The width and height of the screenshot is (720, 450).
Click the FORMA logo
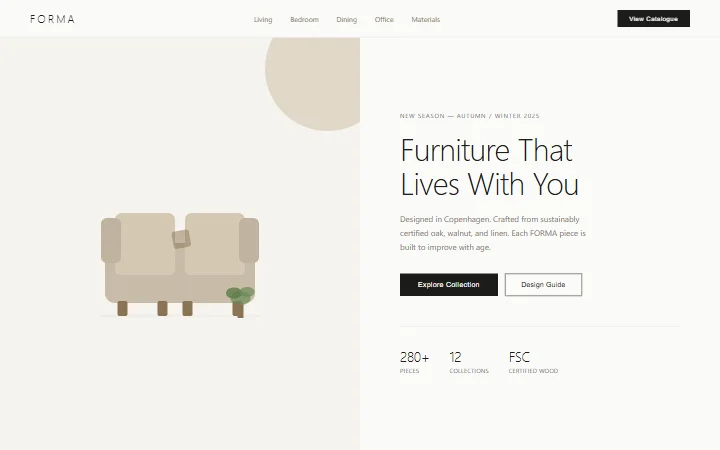(x=52, y=19)
